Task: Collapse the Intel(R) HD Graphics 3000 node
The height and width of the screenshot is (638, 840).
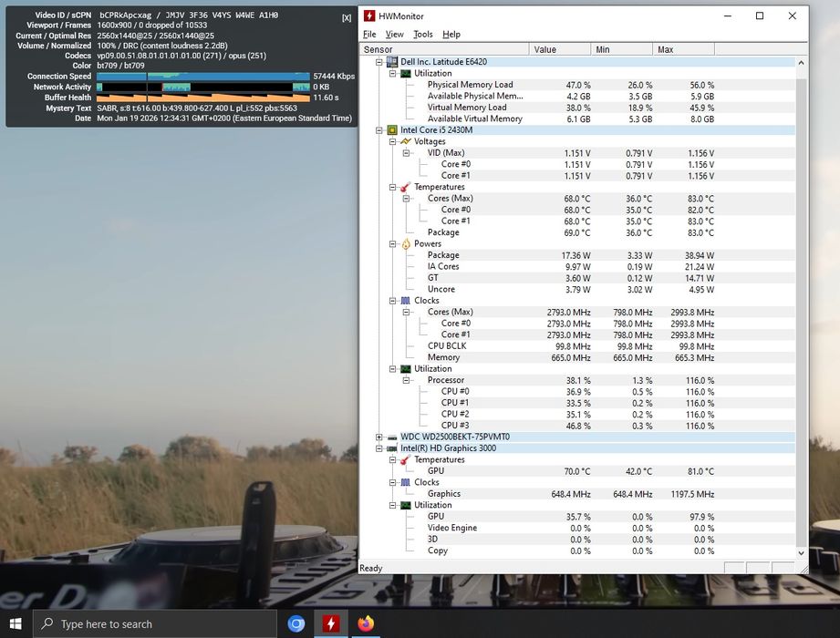Action: [379, 448]
